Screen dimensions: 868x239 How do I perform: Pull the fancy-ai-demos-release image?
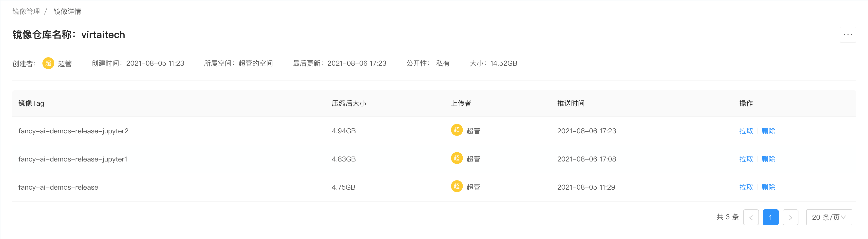click(746, 187)
